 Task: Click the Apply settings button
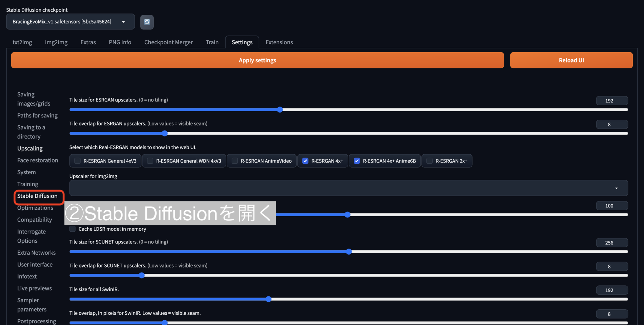tap(257, 60)
